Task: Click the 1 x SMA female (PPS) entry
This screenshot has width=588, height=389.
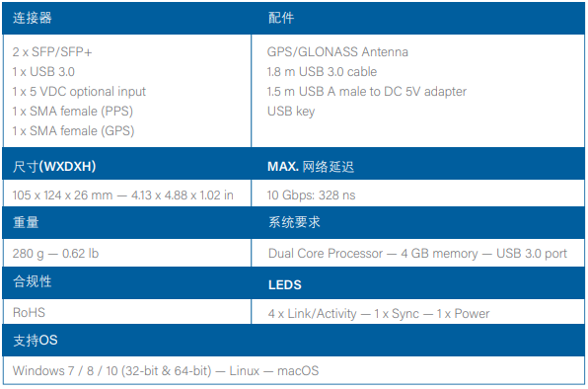Action: tap(73, 111)
